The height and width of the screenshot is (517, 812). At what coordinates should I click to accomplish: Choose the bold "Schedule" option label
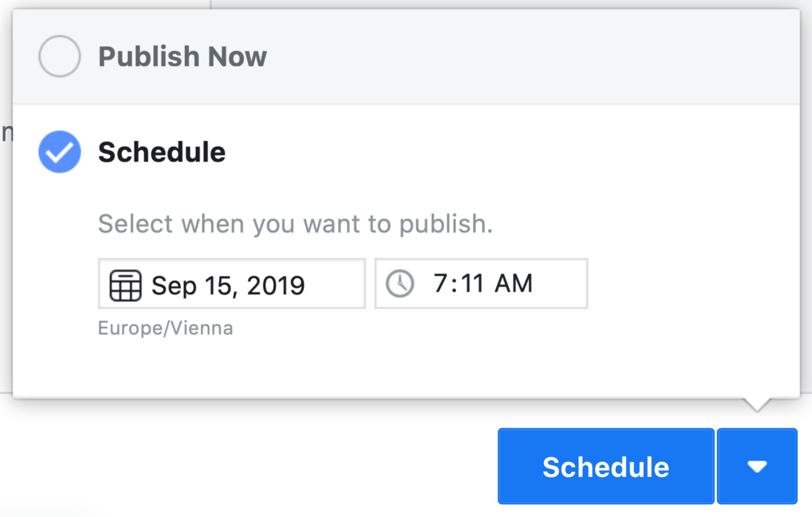tap(162, 152)
